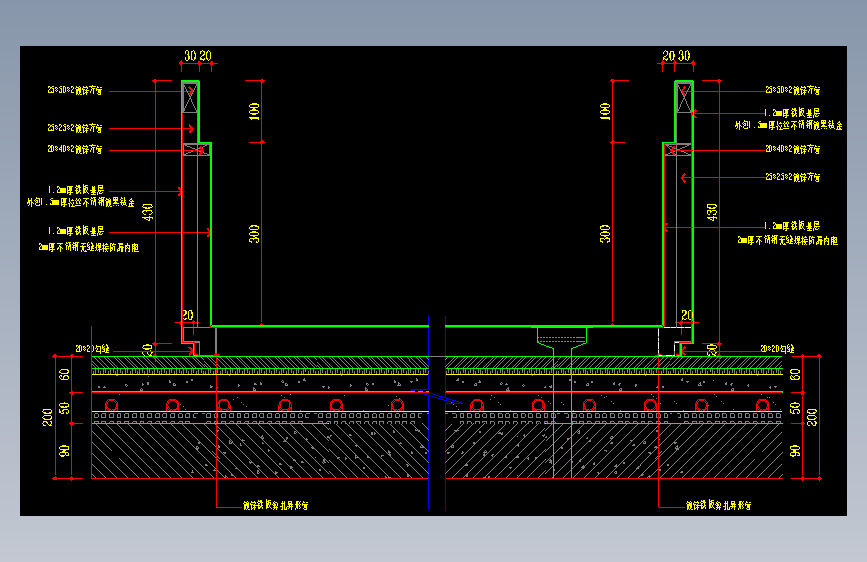Viewport: 867px width, 562px height.
Task: Click right "2mm厚不锈钢无缝焊接" annotation
Action: (x=787, y=240)
